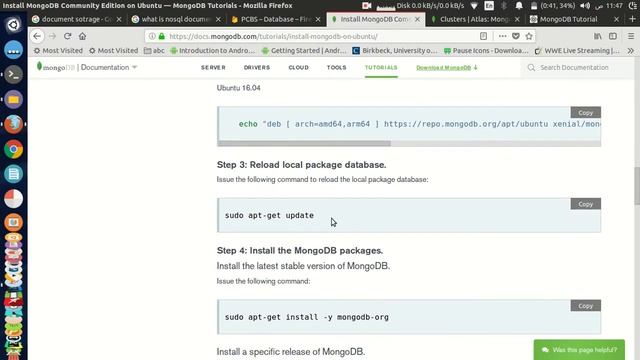
Task: Toggle reader view icon in the address bar
Action: [483, 36]
